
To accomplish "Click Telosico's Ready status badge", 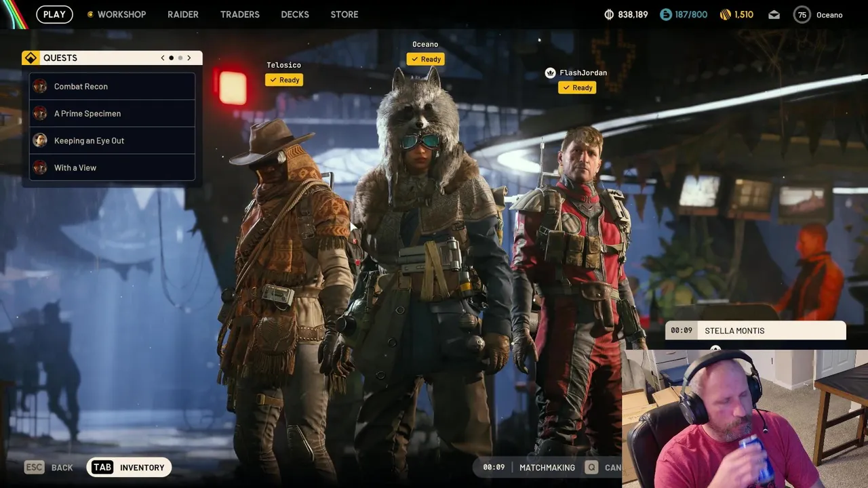I will (284, 80).
